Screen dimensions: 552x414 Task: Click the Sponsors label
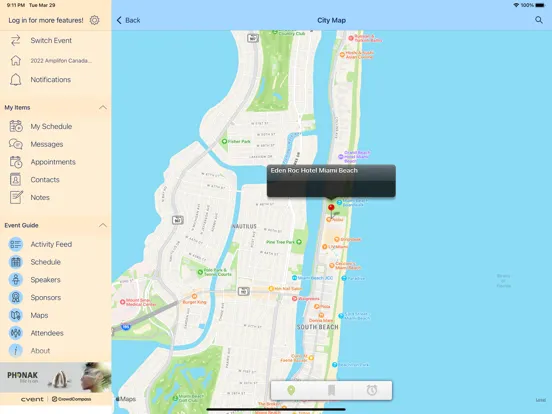tap(46, 297)
